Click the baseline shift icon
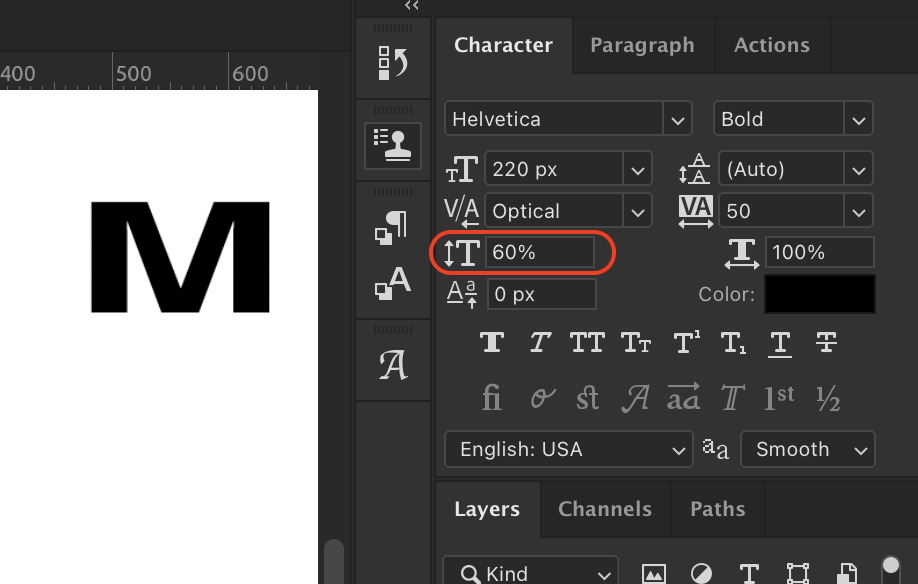Screen dimensions: 918x584 (462, 294)
